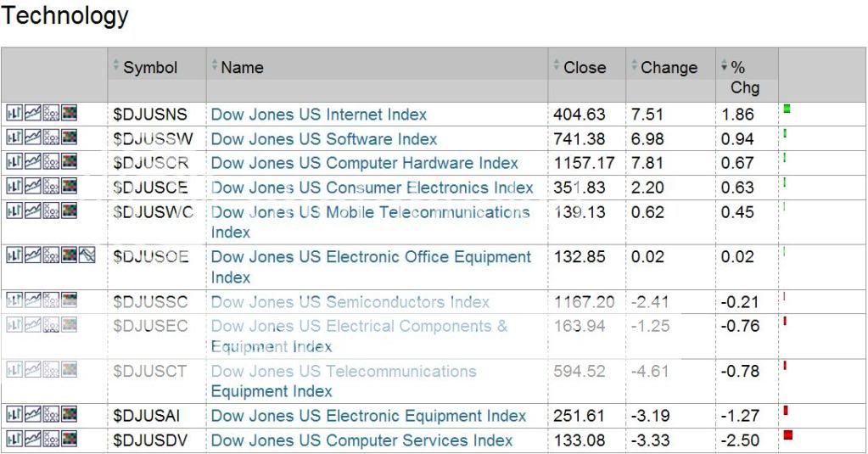Click the red change bar for $DJUSDV
Image resolution: width=868 pixels, height=454 pixels.
pos(788,435)
